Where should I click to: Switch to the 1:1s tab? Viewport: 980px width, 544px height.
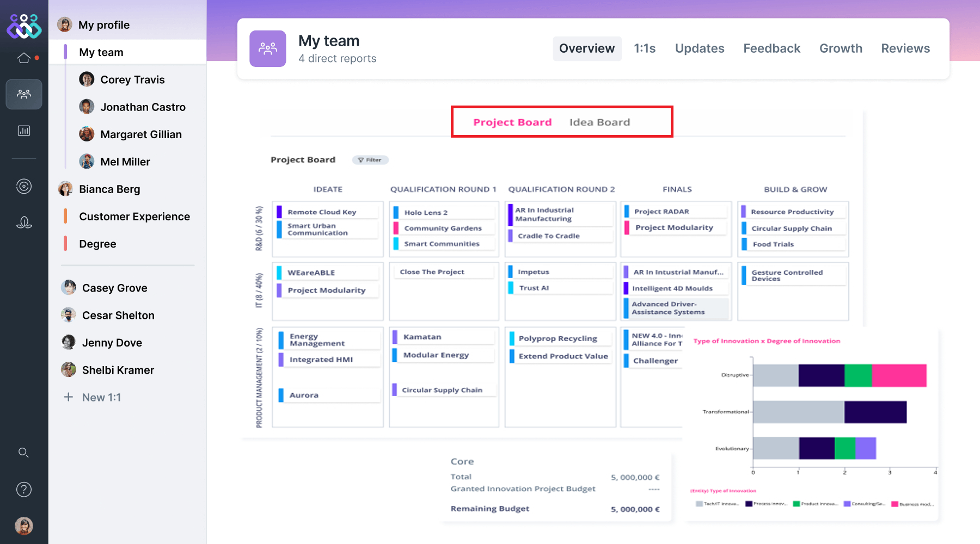coord(645,48)
